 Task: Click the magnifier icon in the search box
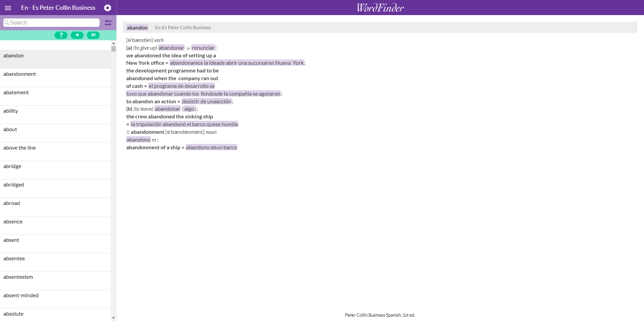pos(7,22)
